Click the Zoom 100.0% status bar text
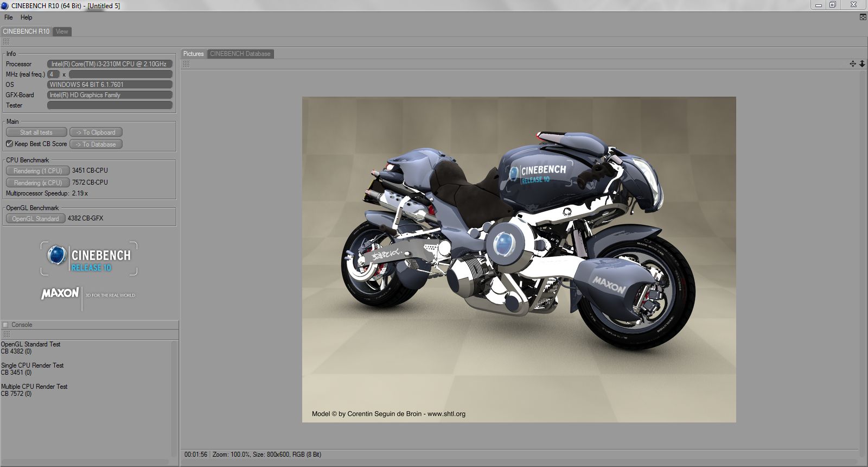Viewport: 868px width, 467px height. point(231,455)
